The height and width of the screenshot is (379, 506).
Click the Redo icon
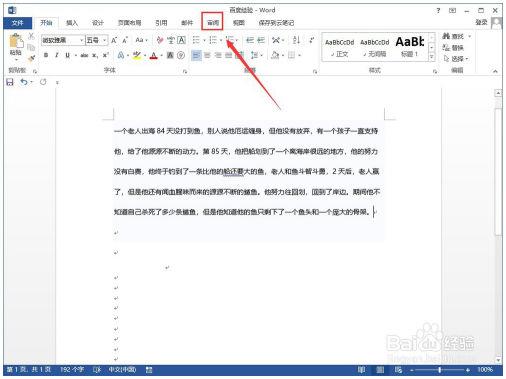(43, 82)
